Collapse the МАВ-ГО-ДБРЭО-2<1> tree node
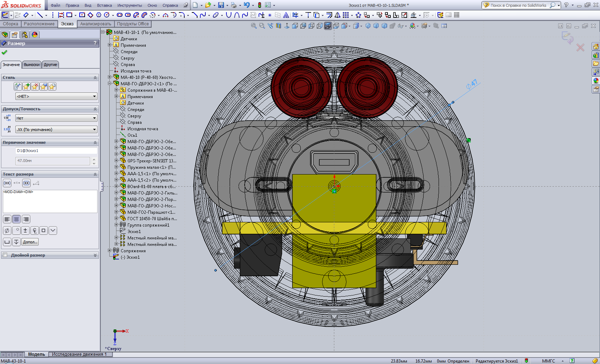The width and height of the screenshot is (600, 364). pos(110,84)
